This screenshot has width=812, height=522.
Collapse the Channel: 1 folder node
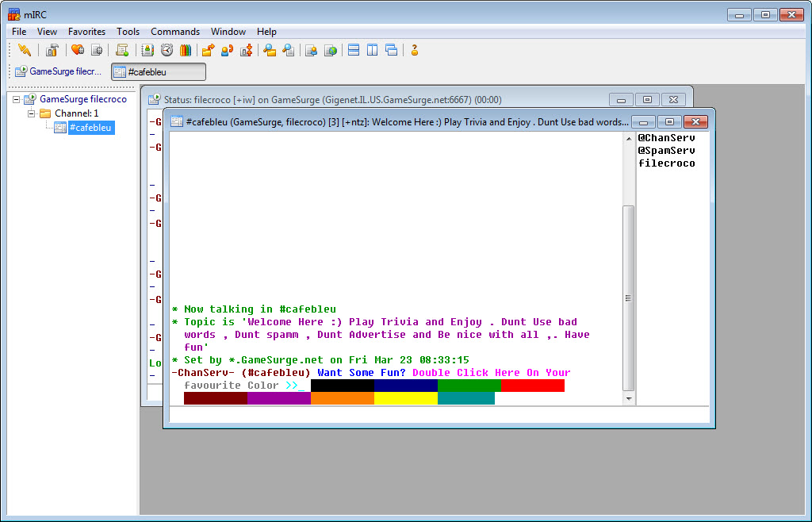tap(32, 114)
